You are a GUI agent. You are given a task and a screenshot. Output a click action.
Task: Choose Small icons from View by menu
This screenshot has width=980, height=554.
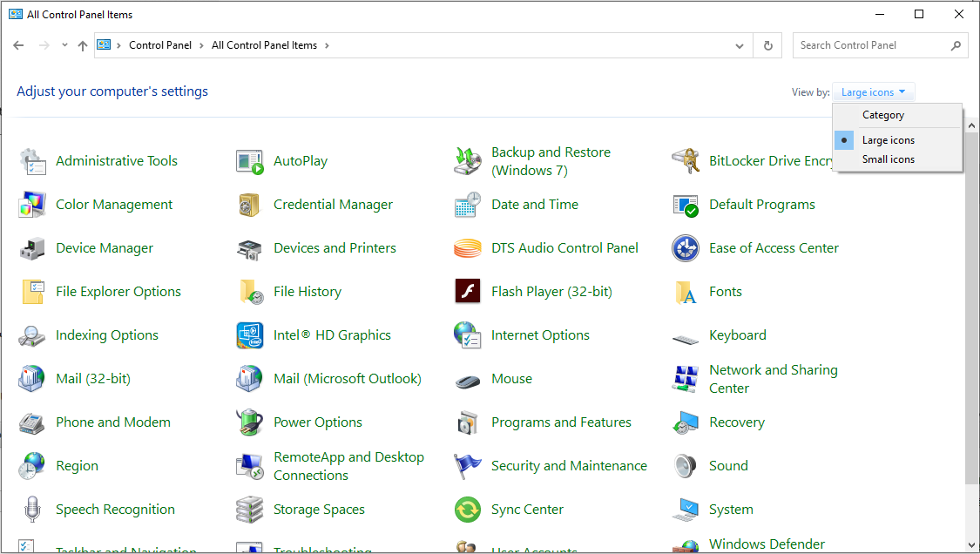pos(888,159)
